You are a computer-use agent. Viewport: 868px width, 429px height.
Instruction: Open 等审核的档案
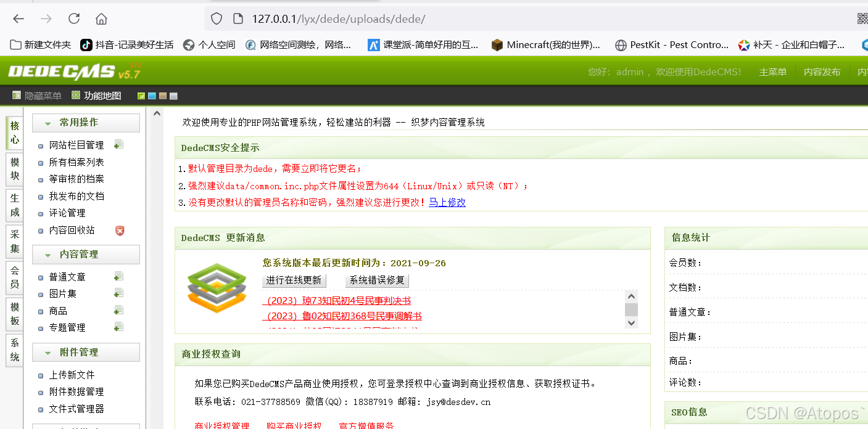pos(76,179)
